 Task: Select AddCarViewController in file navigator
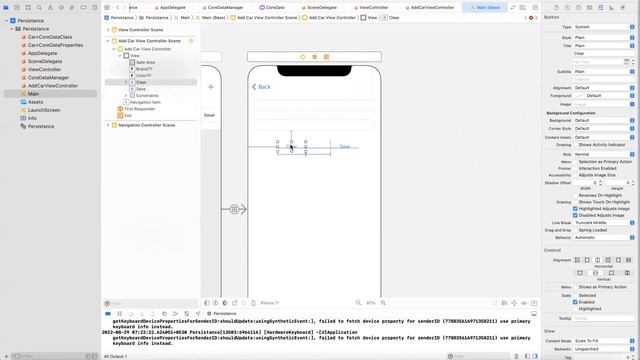(x=53, y=86)
